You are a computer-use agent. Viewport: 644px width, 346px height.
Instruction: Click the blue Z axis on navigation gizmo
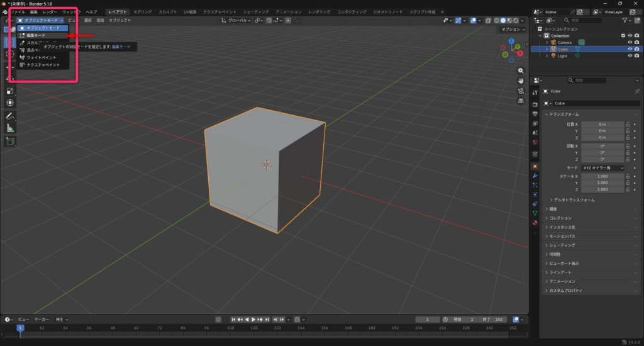tap(511, 41)
